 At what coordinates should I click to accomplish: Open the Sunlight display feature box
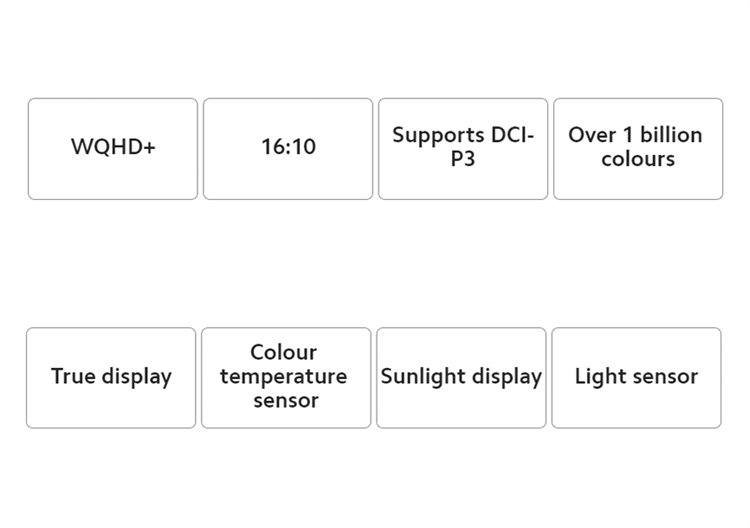461,378
